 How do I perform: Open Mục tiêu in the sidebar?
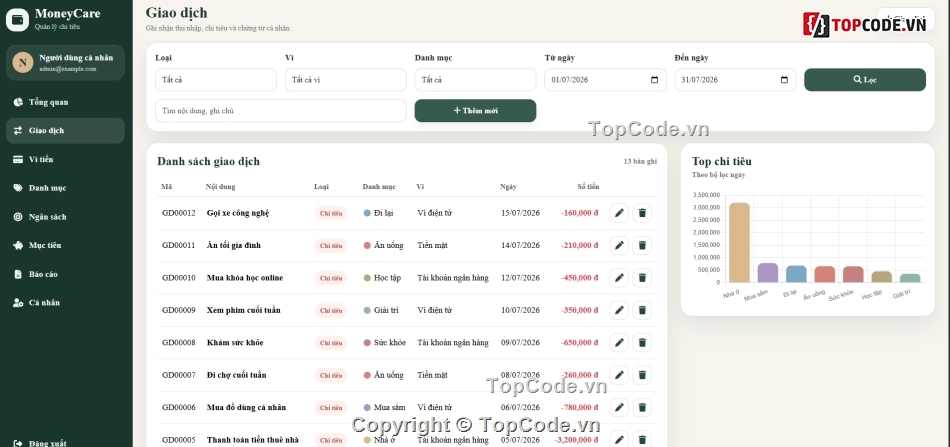click(65, 245)
